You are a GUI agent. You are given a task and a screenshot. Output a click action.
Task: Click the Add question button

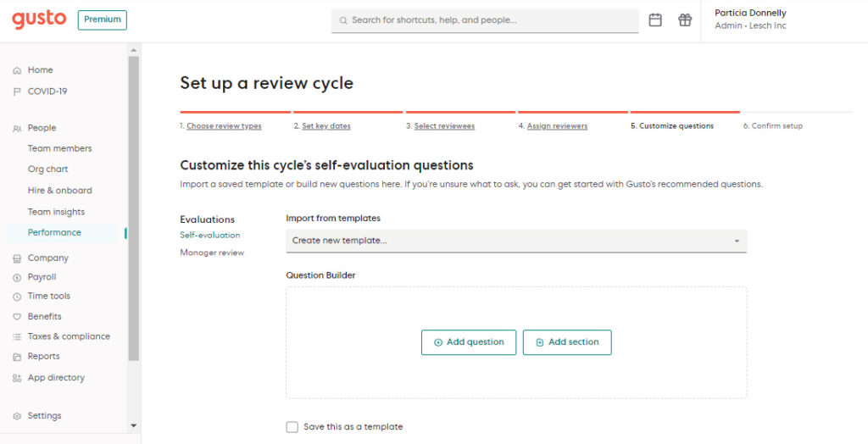point(469,342)
